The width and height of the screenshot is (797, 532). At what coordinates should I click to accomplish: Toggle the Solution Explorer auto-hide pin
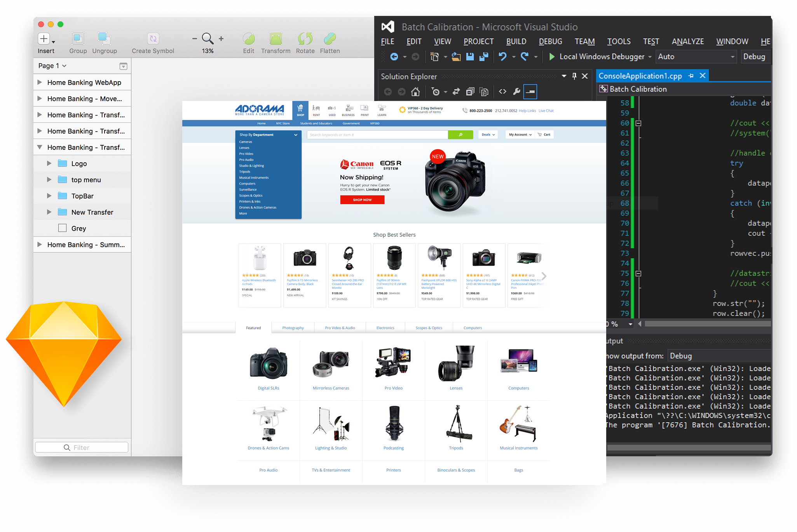click(x=574, y=76)
